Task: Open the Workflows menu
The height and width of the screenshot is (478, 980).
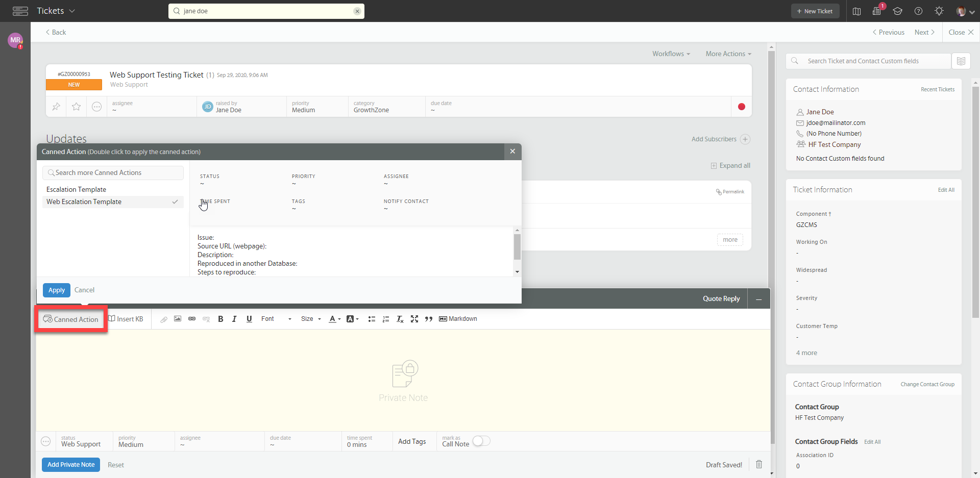Action: pyautogui.click(x=671, y=54)
